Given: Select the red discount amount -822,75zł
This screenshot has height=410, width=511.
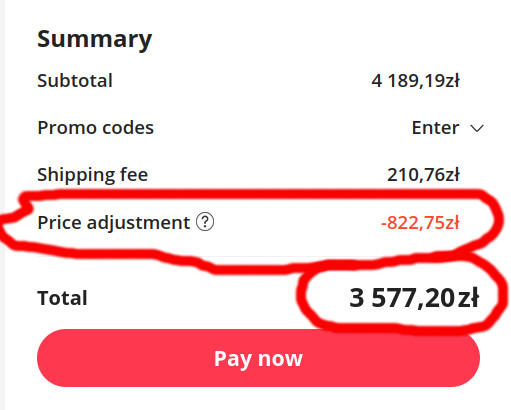Looking at the screenshot, I should (x=420, y=223).
